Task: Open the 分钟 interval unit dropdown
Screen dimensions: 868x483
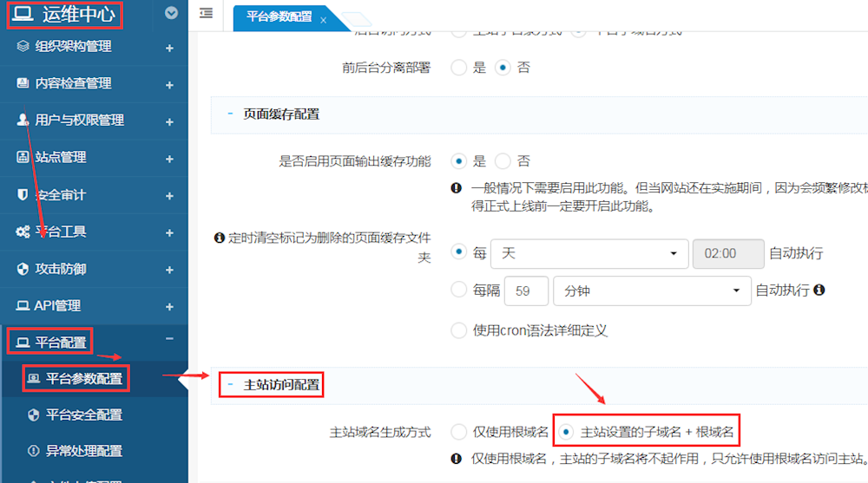Action: [x=652, y=291]
